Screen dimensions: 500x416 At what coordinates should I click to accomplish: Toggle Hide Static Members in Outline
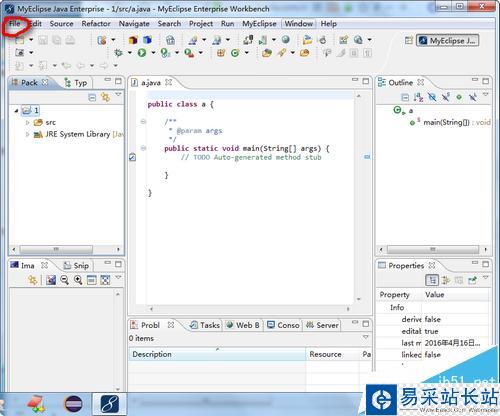click(446, 97)
